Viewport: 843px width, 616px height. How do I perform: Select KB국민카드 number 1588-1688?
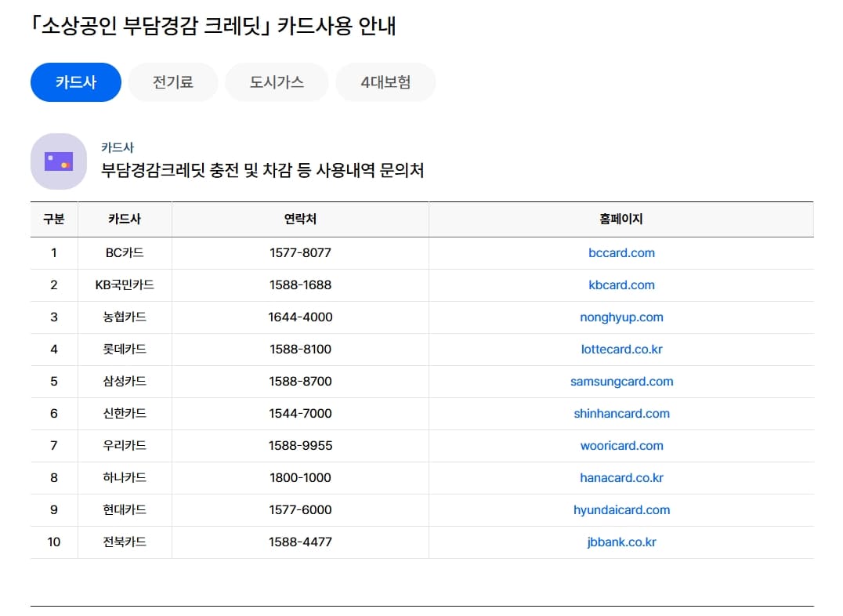pyautogui.click(x=300, y=285)
